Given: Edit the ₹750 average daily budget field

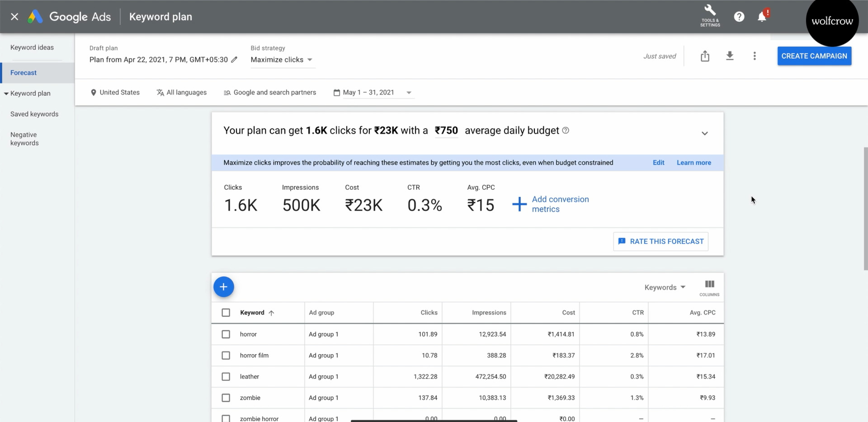Looking at the screenshot, I should click(446, 131).
